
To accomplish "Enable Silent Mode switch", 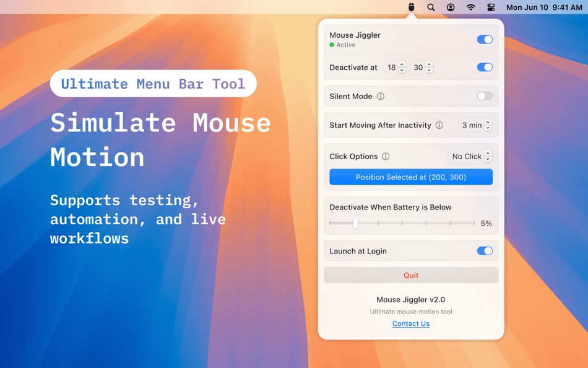I will (485, 96).
